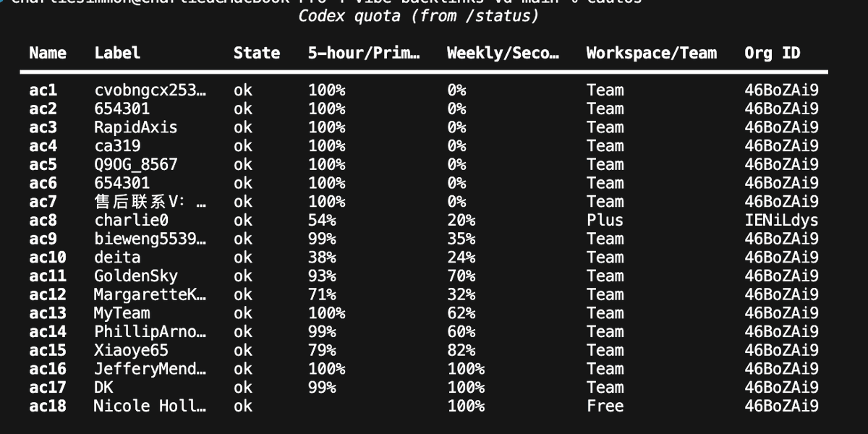Select the IENiLdys org ID
This screenshot has height=434, width=868.
(781, 221)
